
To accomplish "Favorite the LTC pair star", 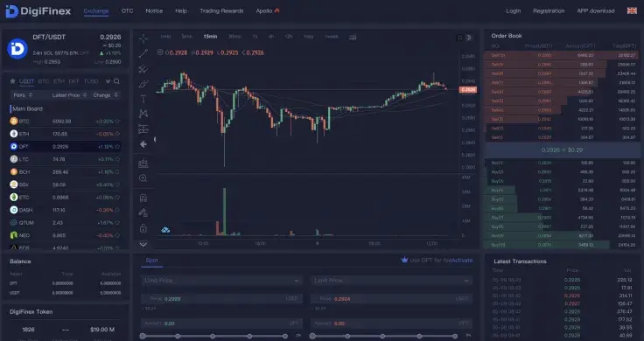I will point(117,159).
